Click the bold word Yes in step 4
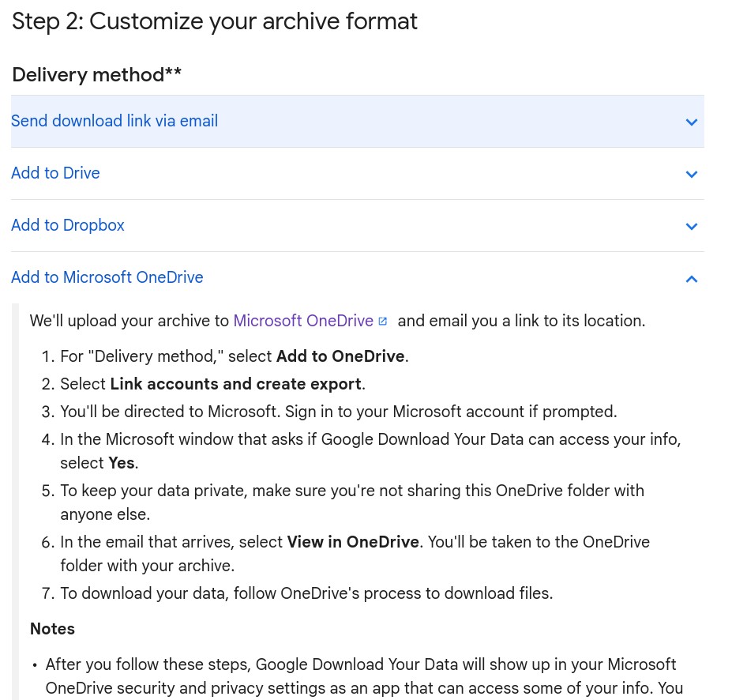 122,463
